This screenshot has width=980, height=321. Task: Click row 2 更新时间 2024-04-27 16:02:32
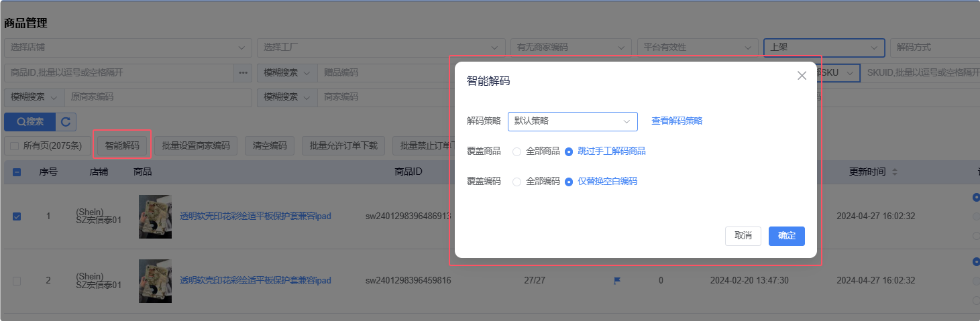[876, 281]
